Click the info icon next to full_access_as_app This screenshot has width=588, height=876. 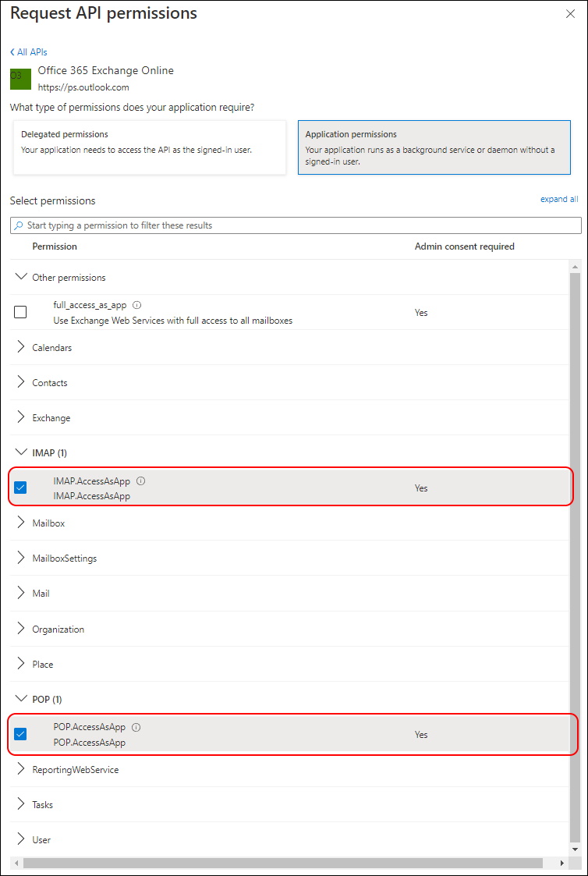(x=137, y=306)
